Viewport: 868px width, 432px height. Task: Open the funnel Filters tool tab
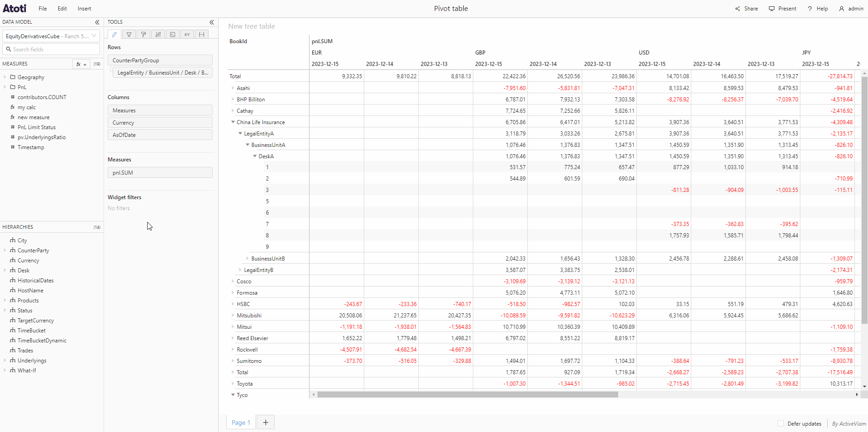129,34
